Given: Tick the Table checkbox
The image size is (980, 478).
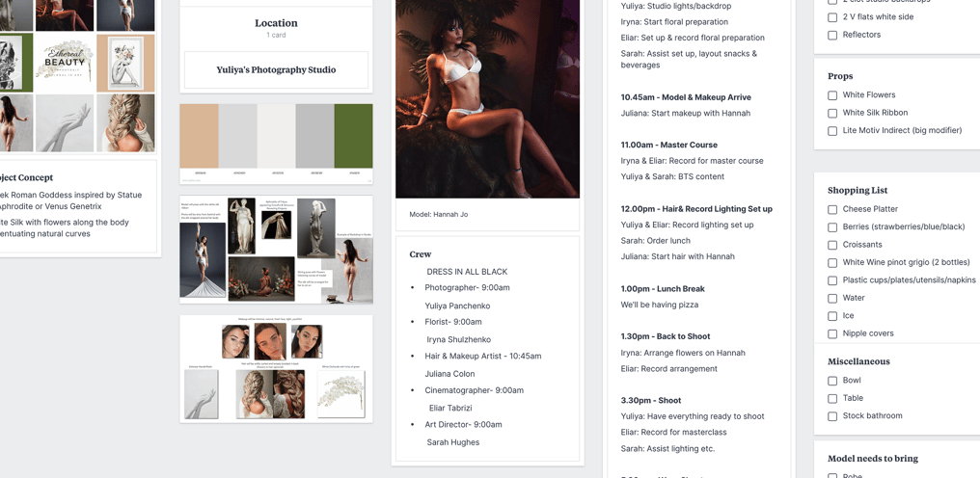Looking at the screenshot, I should pos(832,399).
